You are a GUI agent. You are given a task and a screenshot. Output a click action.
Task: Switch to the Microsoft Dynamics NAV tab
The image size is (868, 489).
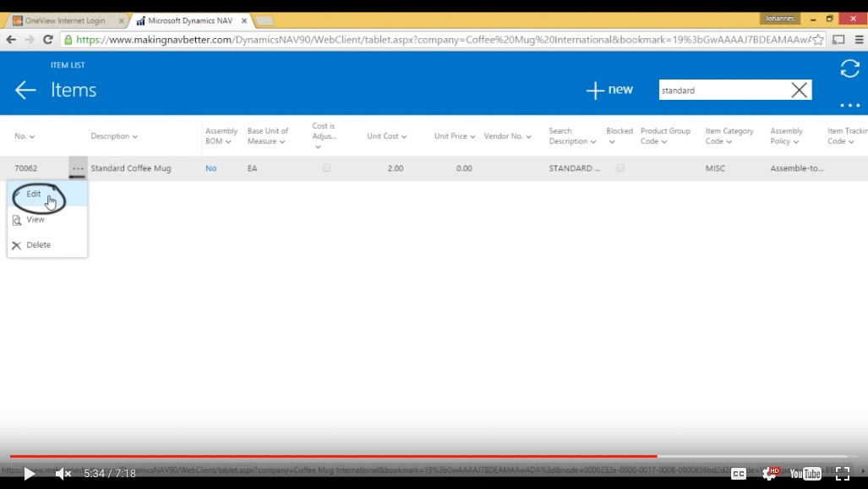pyautogui.click(x=190, y=20)
